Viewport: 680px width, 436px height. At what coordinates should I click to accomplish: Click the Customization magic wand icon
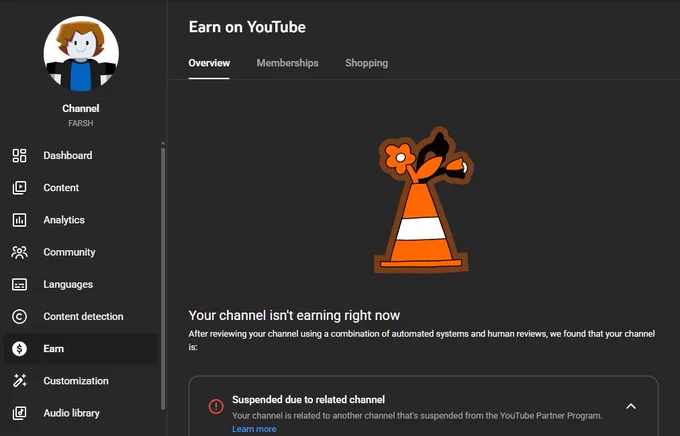pyautogui.click(x=19, y=381)
